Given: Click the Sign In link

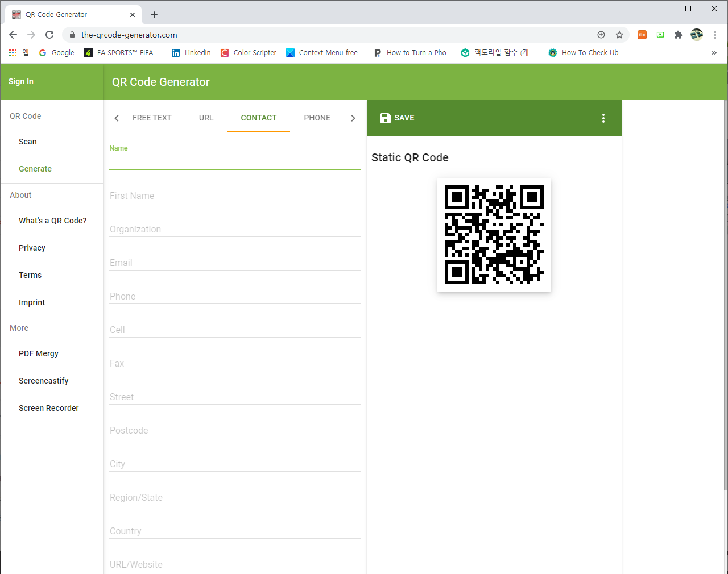Looking at the screenshot, I should tap(21, 81).
